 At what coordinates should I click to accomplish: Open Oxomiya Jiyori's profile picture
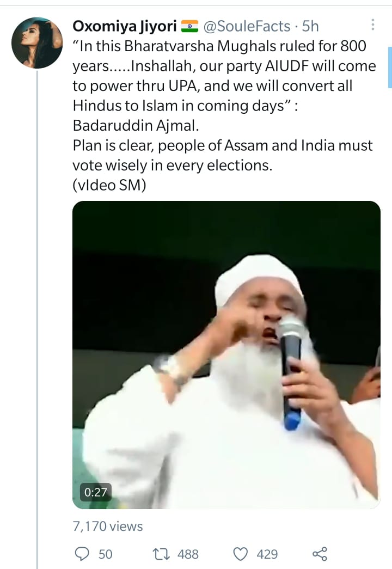click(37, 43)
